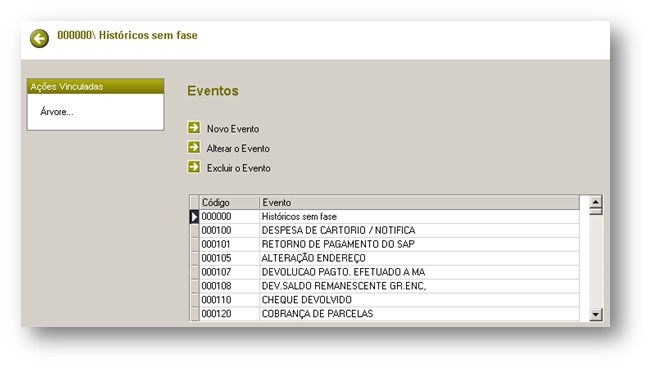Select code cell 000110
Screen dimensions: 652x369
[229, 300]
